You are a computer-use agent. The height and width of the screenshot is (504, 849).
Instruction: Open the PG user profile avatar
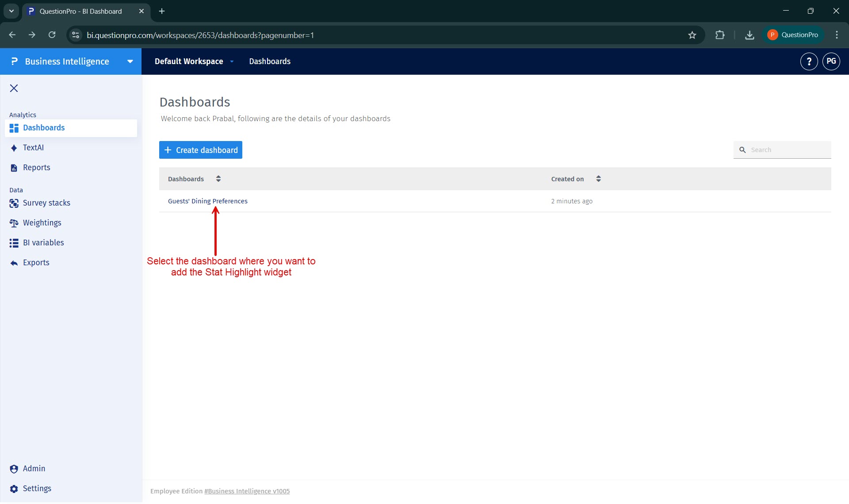click(831, 61)
